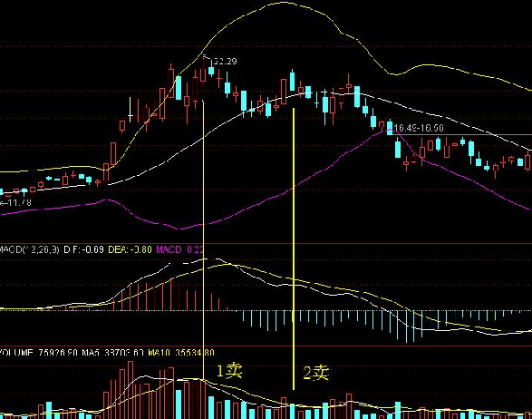Click the magenta lower Bollinger band trough
The image size is (532, 419).
point(179,229)
